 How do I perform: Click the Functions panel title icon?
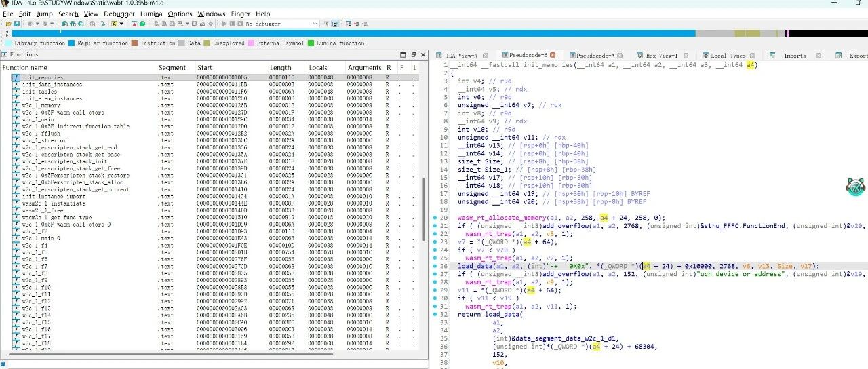[5, 54]
